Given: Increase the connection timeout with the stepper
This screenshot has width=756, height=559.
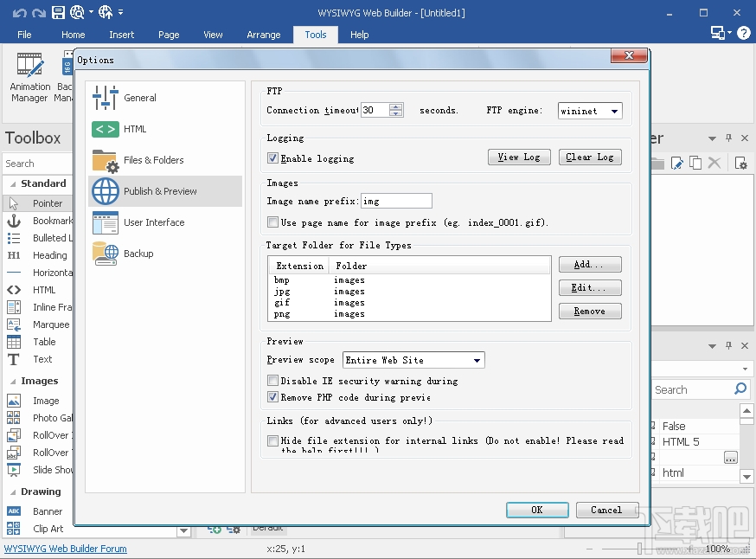Looking at the screenshot, I should [396, 106].
